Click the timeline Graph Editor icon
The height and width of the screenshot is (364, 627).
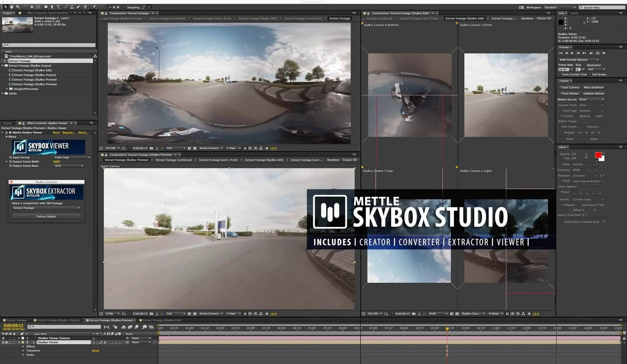click(x=151, y=327)
